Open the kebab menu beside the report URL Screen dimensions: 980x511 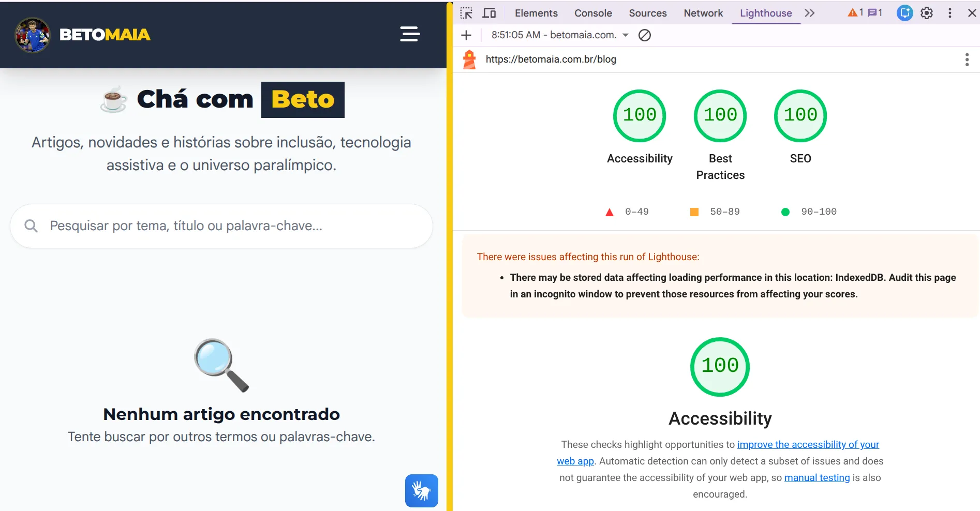pos(967,59)
